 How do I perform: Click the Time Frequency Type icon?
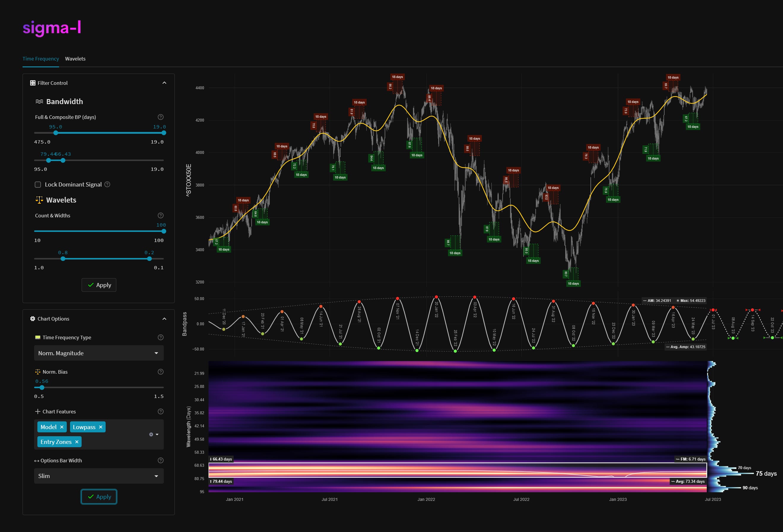[x=38, y=337]
